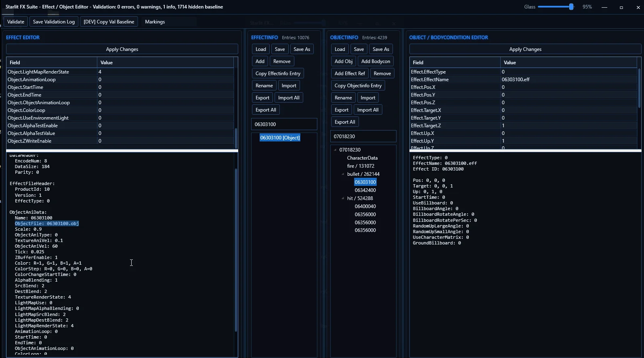Click Add Effect Ref button
Viewport: 644px width, 358px height.
coord(350,74)
